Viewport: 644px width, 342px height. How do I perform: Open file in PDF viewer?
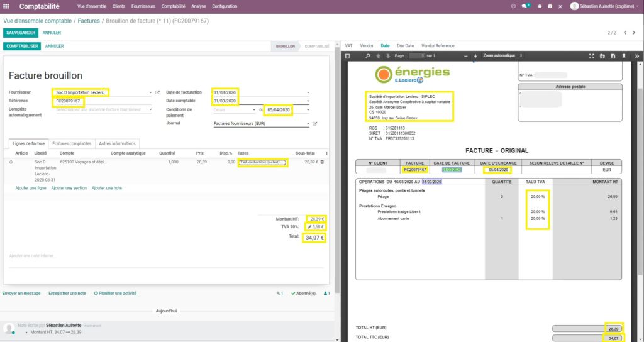(602, 56)
